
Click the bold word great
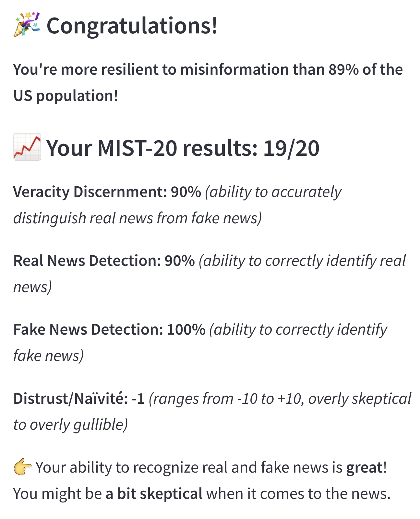click(365, 468)
